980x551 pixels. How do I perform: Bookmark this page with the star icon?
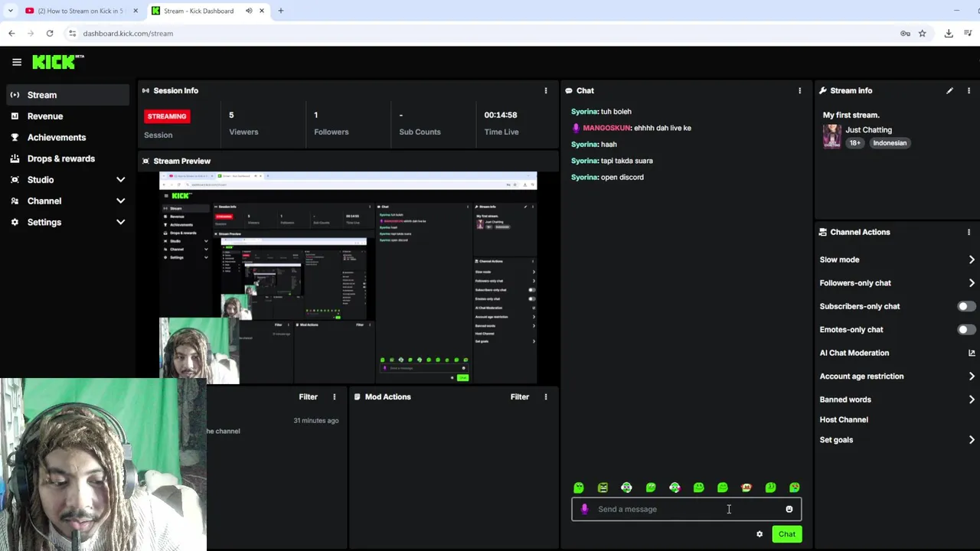(x=923, y=33)
